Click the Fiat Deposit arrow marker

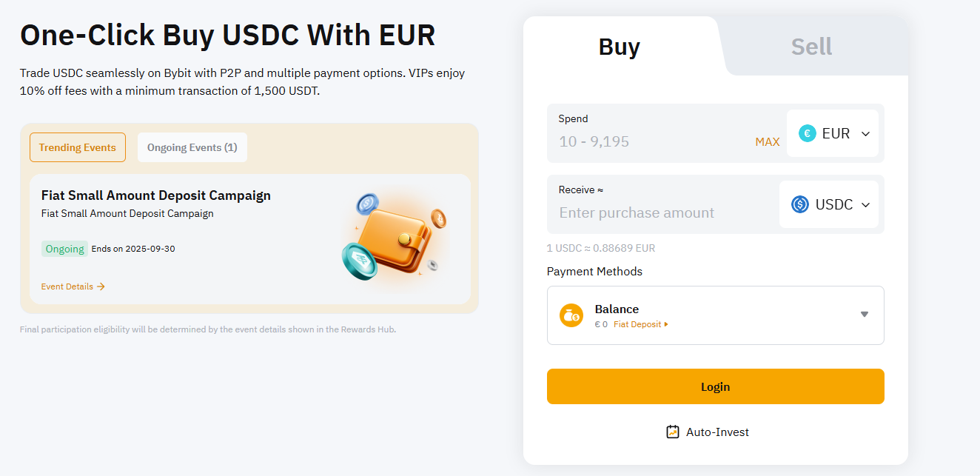pyautogui.click(x=665, y=324)
